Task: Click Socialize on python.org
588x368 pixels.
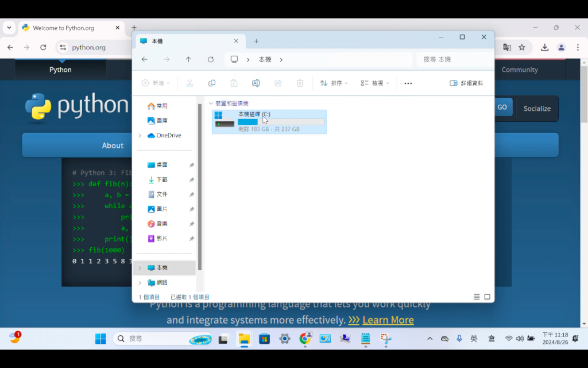Action: click(537, 109)
